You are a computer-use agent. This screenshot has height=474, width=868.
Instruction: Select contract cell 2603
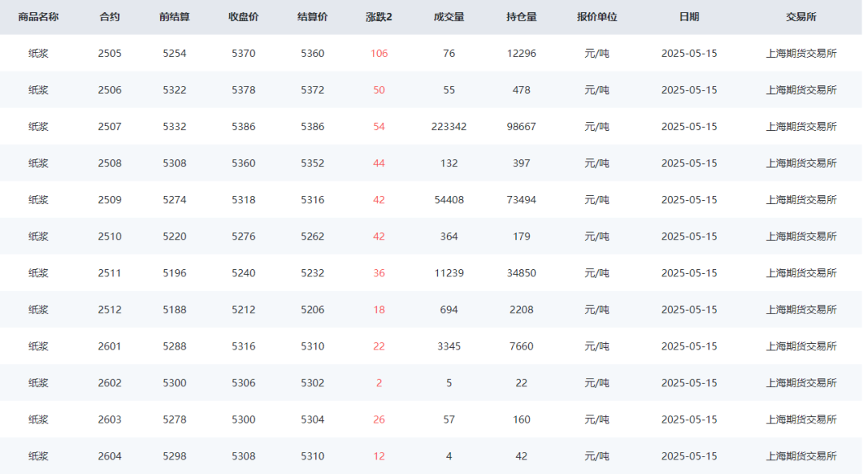(x=109, y=420)
